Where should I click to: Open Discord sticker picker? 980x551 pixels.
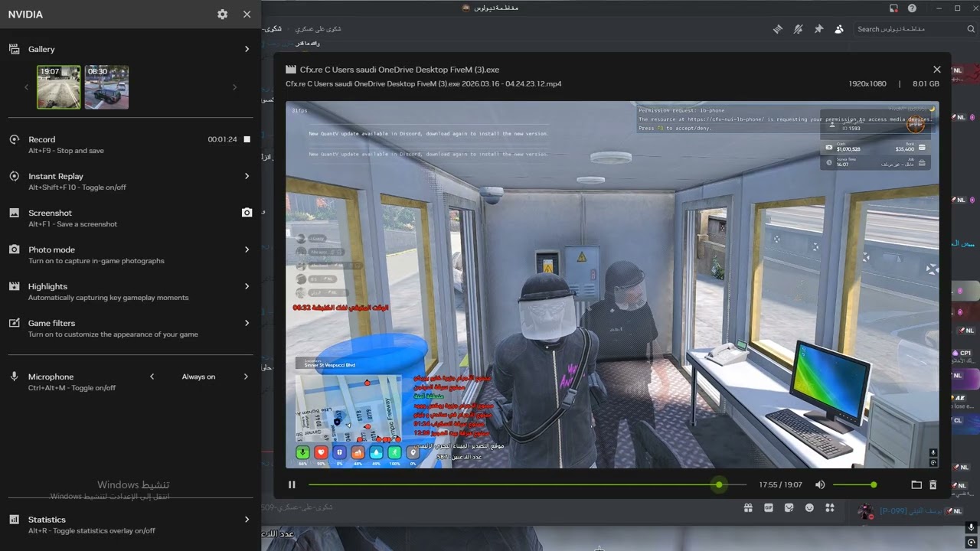click(x=789, y=508)
